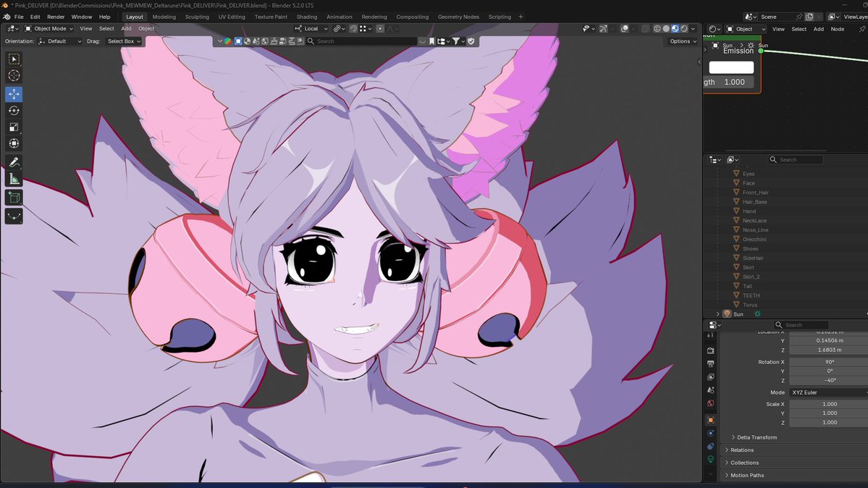The width and height of the screenshot is (868, 488).
Task: Open the Physics properties tab
Action: 711,433
